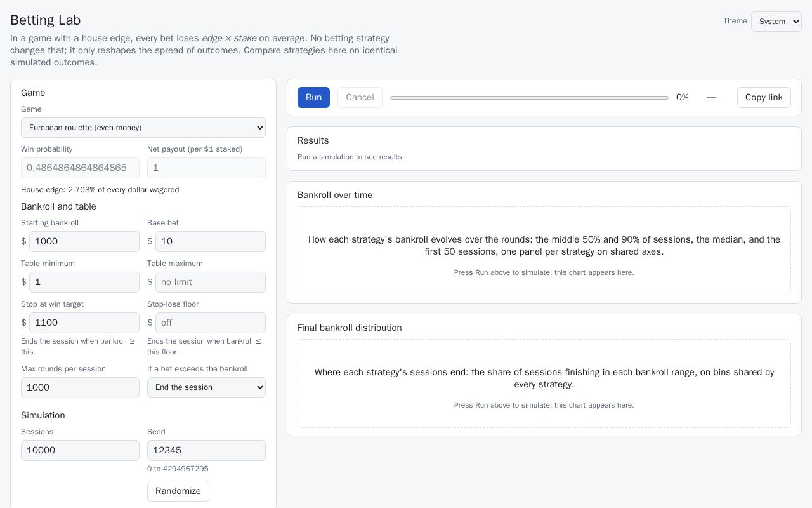The width and height of the screenshot is (812, 508).
Task: Click the 'Final bankroll distribution' heading
Action: coord(350,328)
